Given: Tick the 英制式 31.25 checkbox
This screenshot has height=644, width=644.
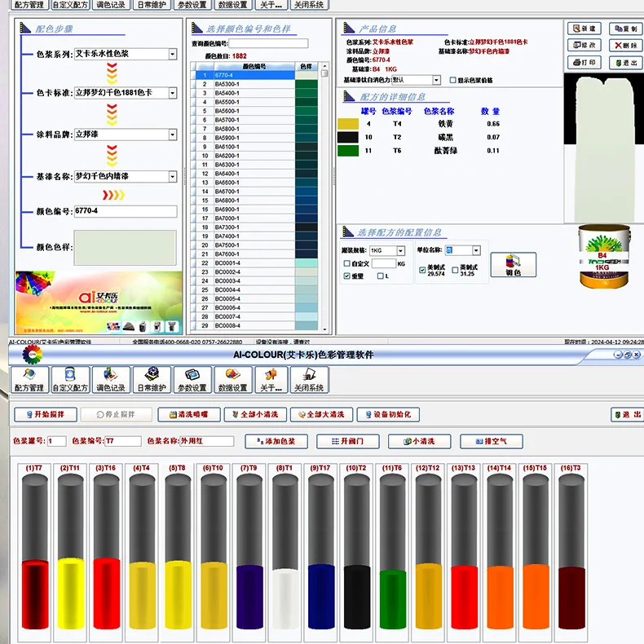Looking at the screenshot, I should point(455,270).
